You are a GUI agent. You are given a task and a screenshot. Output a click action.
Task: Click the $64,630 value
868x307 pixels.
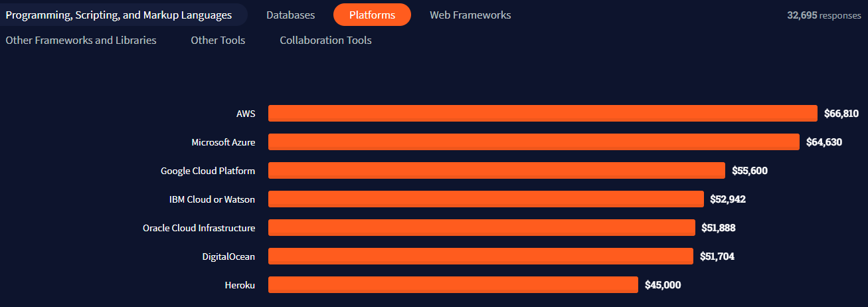pos(824,142)
